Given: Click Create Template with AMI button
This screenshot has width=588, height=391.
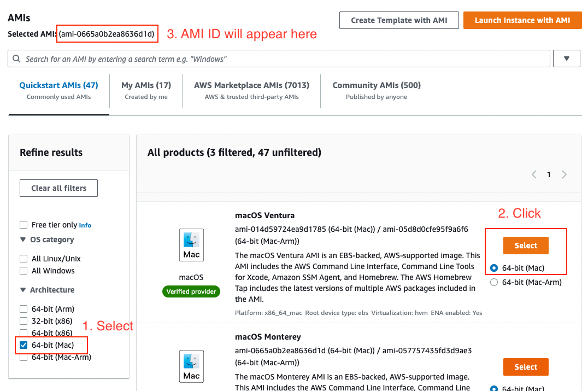Looking at the screenshot, I should 399,20.
